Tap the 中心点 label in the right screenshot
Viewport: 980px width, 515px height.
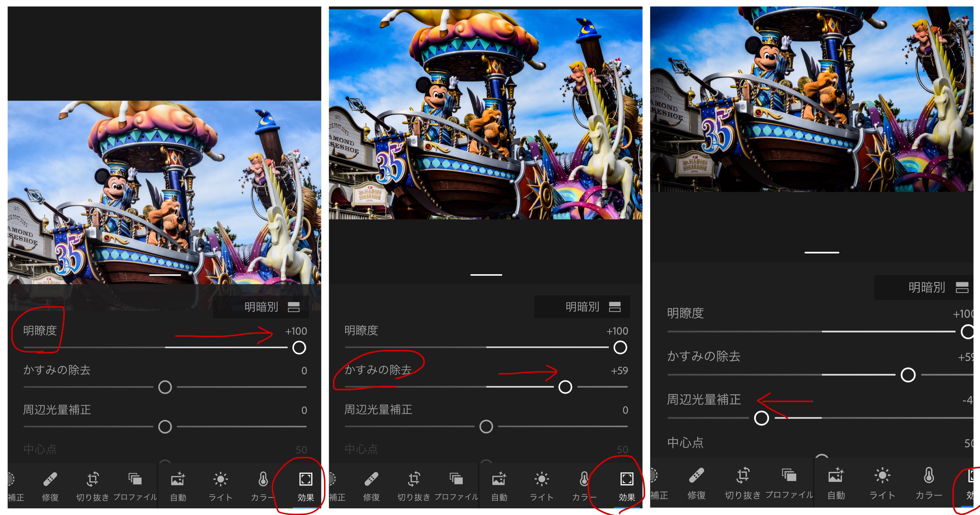686,442
